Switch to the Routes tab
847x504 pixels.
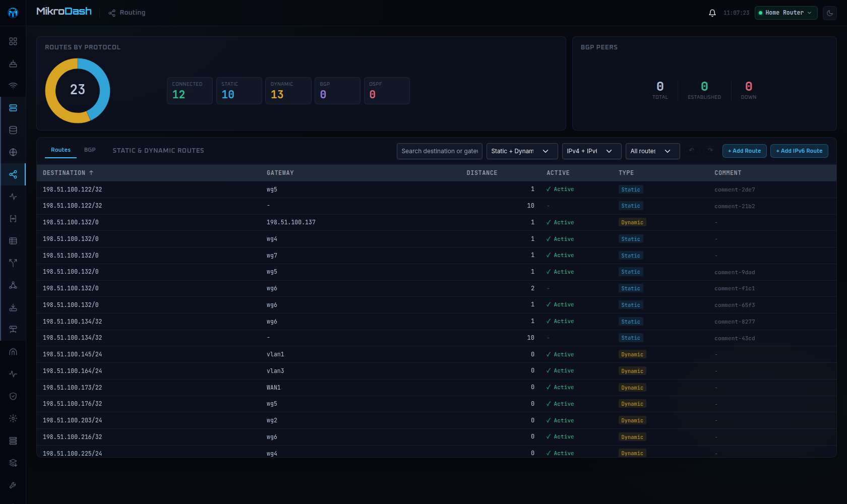(60, 150)
